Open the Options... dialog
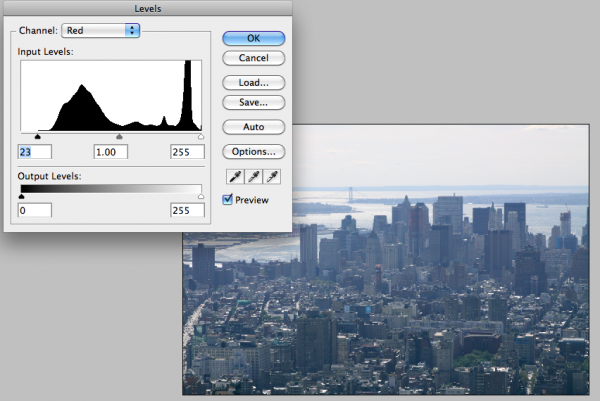Image resolution: width=600 pixels, height=401 pixels. (x=253, y=152)
